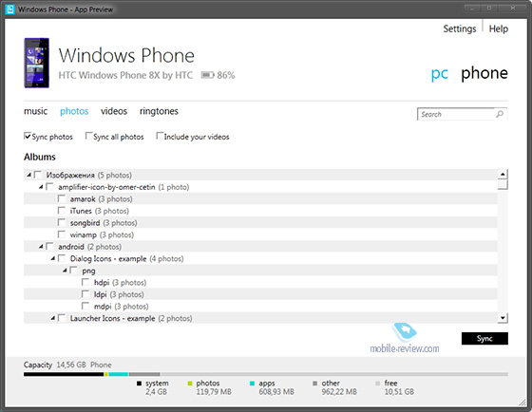Collapse the Изображения album tree

point(29,175)
